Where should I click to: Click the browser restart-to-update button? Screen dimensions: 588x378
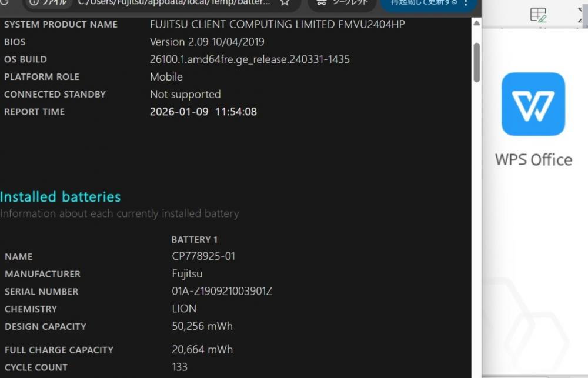click(424, 3)
